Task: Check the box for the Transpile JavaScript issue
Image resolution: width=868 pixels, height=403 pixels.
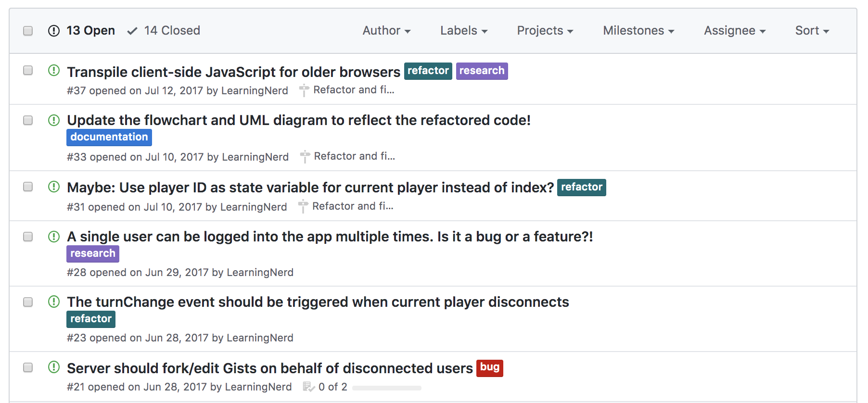Action: pos(28,71)
